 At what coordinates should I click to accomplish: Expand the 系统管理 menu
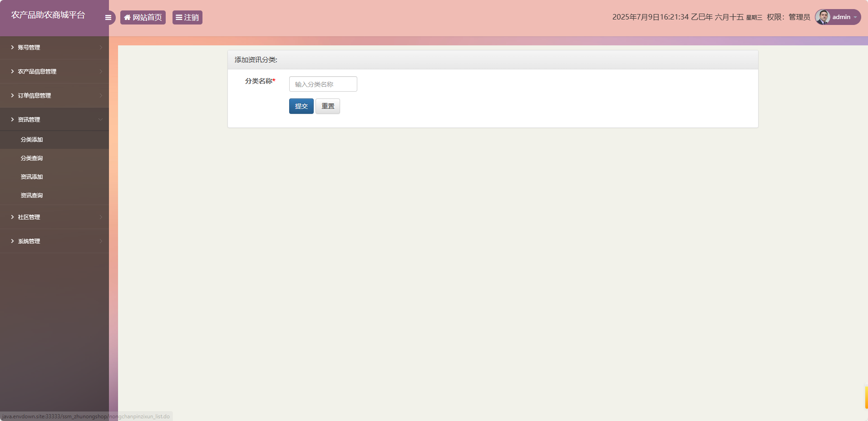click(54, 241)
